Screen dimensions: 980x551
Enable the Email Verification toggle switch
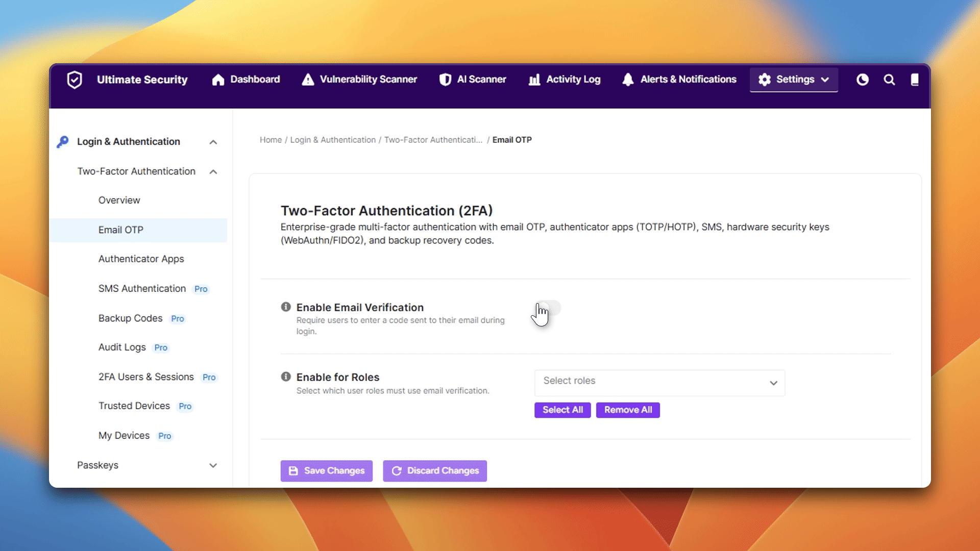[x=548, y=308]
